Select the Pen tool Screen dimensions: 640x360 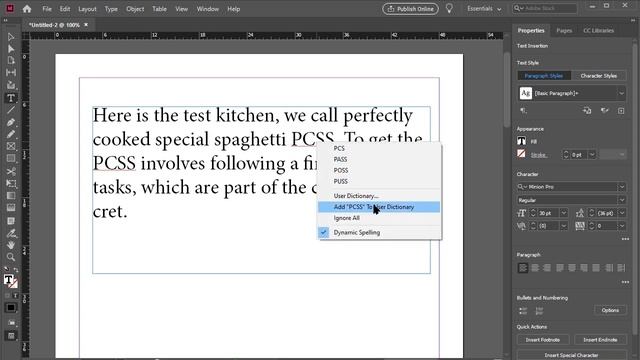tap(11, 122)
